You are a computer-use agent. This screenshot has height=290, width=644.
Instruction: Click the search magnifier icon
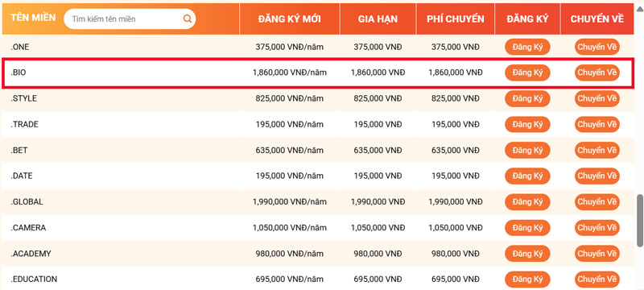coord(188,19)
